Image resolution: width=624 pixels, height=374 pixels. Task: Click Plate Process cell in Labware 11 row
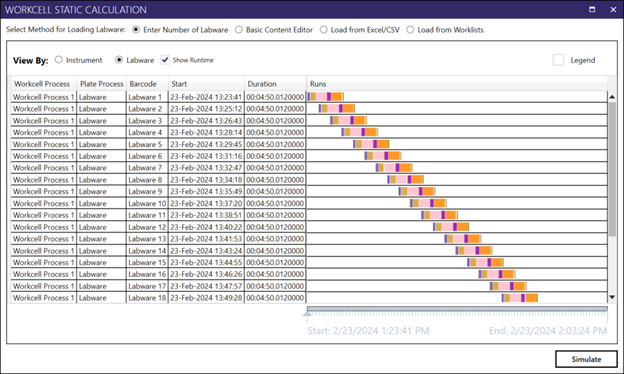[101, 215]
